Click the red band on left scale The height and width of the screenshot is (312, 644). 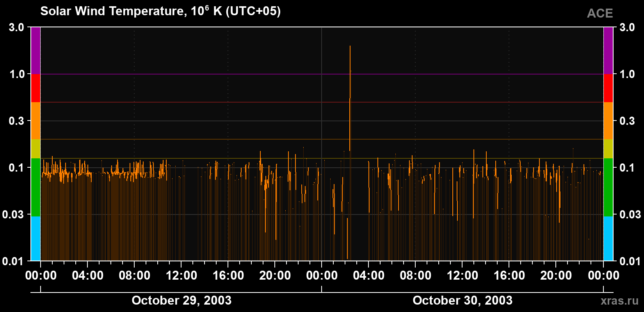coord(36,88)
